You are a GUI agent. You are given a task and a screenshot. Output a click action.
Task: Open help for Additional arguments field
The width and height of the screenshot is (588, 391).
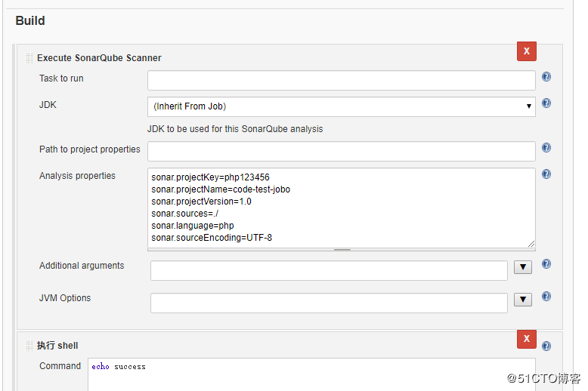tap(546, 264)
